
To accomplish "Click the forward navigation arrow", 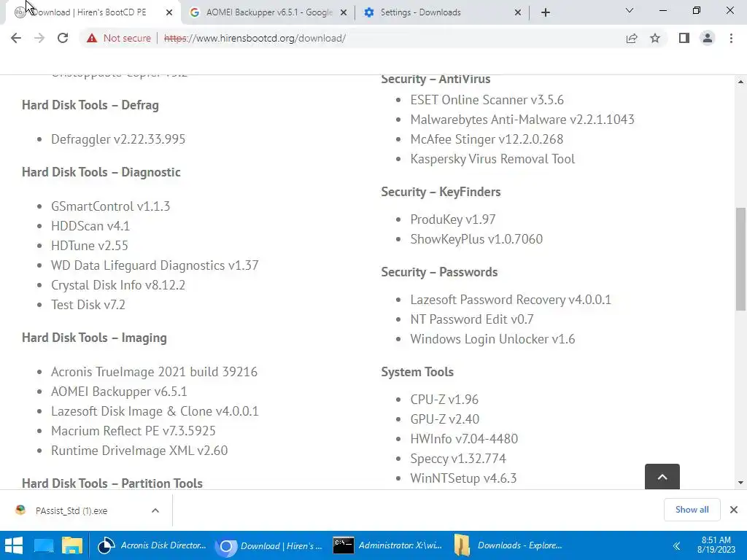I will (x=39, y=38).
